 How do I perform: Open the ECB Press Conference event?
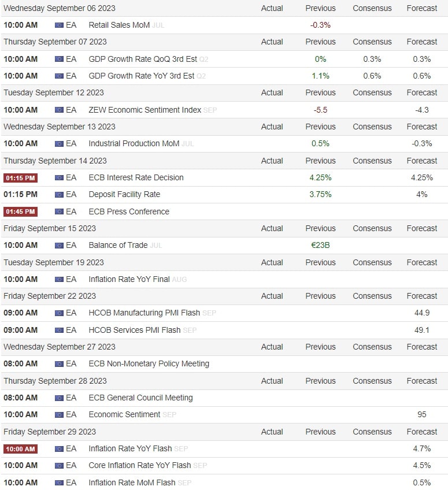(129, 211)
